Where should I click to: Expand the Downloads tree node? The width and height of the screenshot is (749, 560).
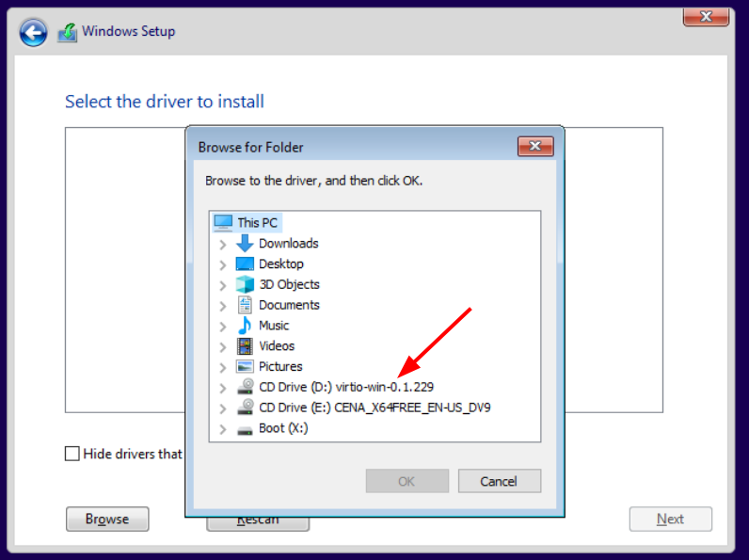(223, 244)
